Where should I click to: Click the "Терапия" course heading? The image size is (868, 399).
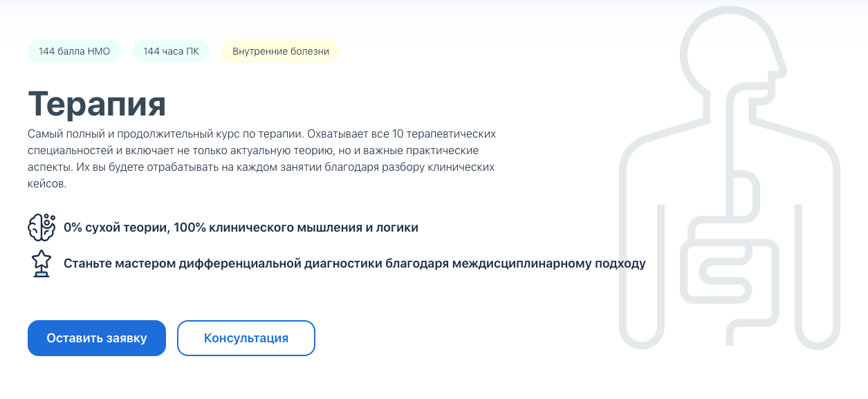pyautogui.click(x=97, y=104)
